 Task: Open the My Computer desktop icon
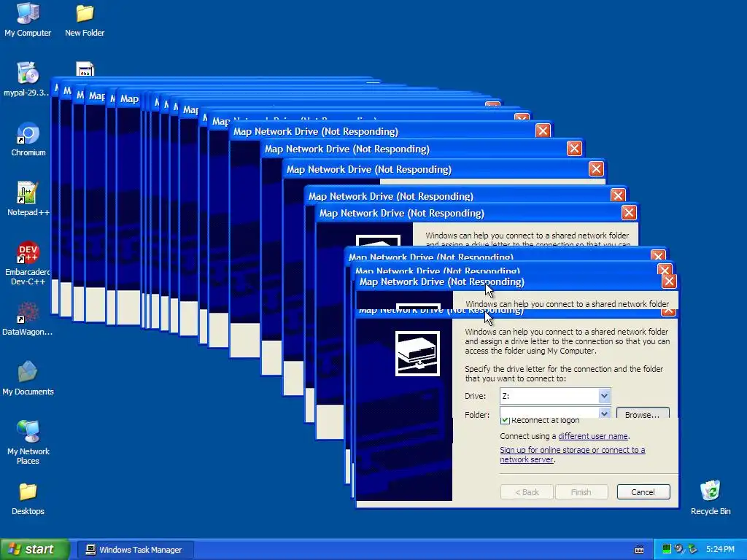pyautogui.click(x=28, y=19)
